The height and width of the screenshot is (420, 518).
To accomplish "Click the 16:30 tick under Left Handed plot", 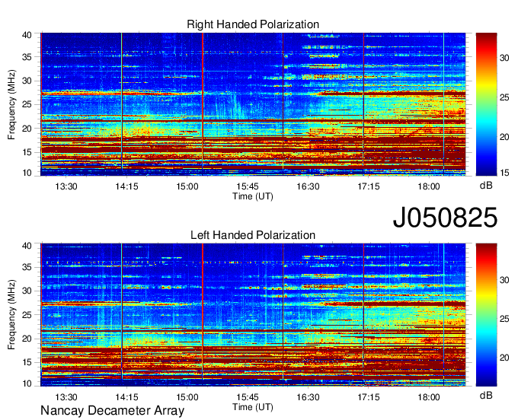I will 308,397.
